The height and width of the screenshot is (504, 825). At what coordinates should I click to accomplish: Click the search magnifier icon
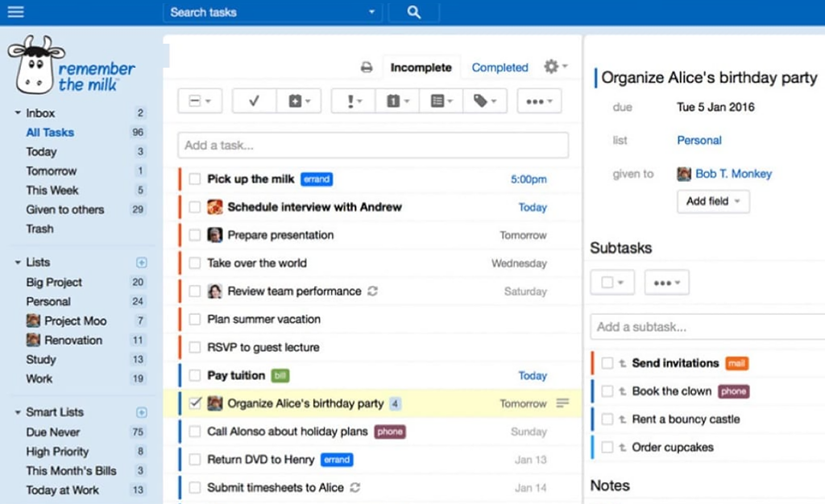tap(414, 12)
